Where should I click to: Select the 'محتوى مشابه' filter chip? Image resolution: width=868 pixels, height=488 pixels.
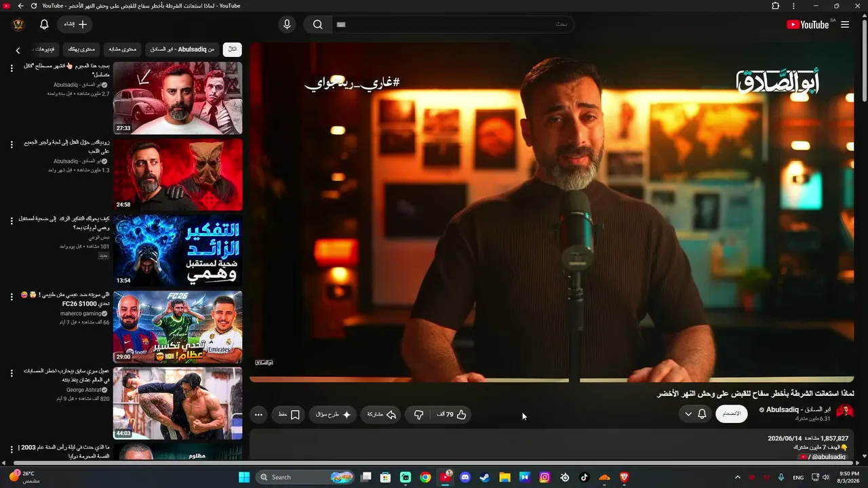123,49
